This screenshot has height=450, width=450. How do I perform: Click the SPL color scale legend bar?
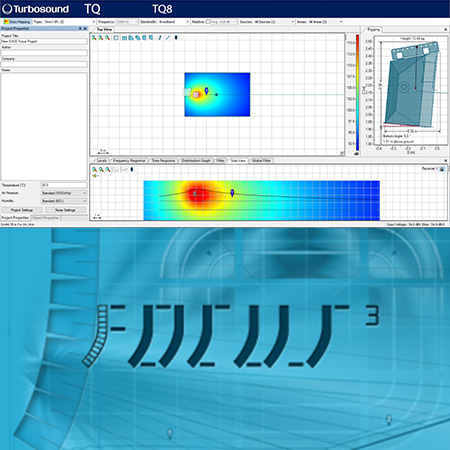[x=357, y=92]
